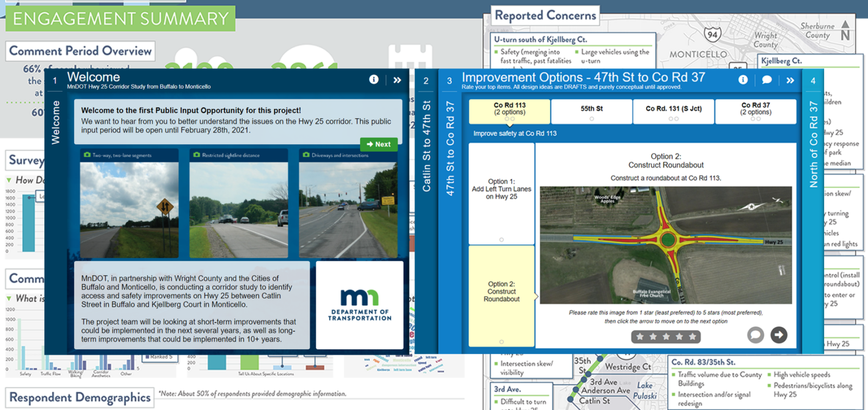The width and height of the screenshot is (868, 410).
Task: Click the double-chevron icon in the Welcome header
Action: [x=397, y=80]
